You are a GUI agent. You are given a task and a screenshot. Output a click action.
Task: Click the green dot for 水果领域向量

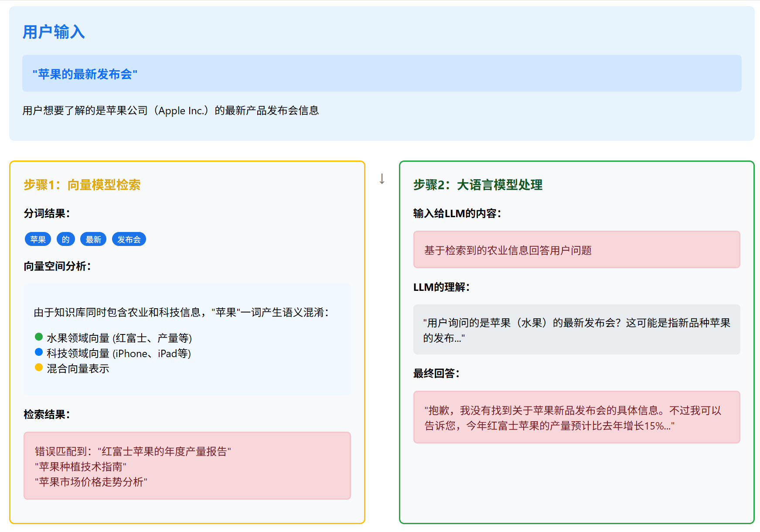click(x=39, y=337)
